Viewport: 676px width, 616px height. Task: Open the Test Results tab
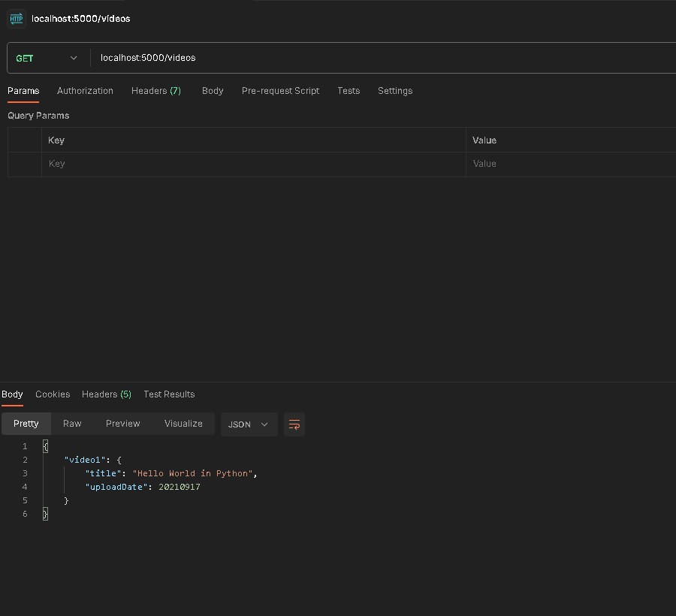point(169,394)
